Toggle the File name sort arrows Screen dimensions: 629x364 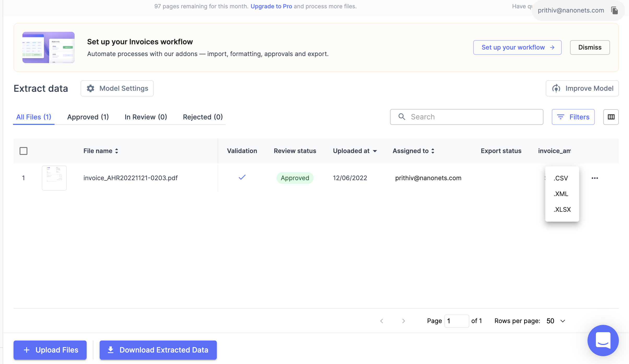pyautogui.click(x=116, y=151)
